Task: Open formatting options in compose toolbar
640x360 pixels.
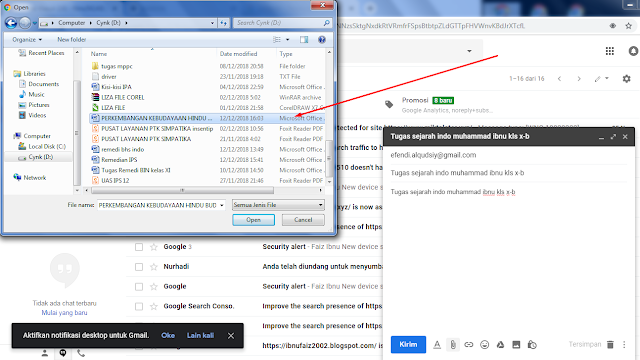Action: tap(437, 345)
